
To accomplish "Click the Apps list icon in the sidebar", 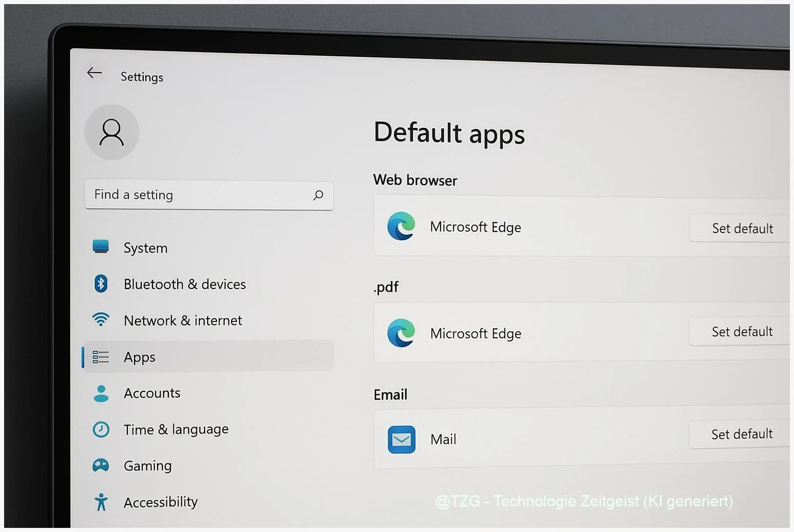I will 101,357.
